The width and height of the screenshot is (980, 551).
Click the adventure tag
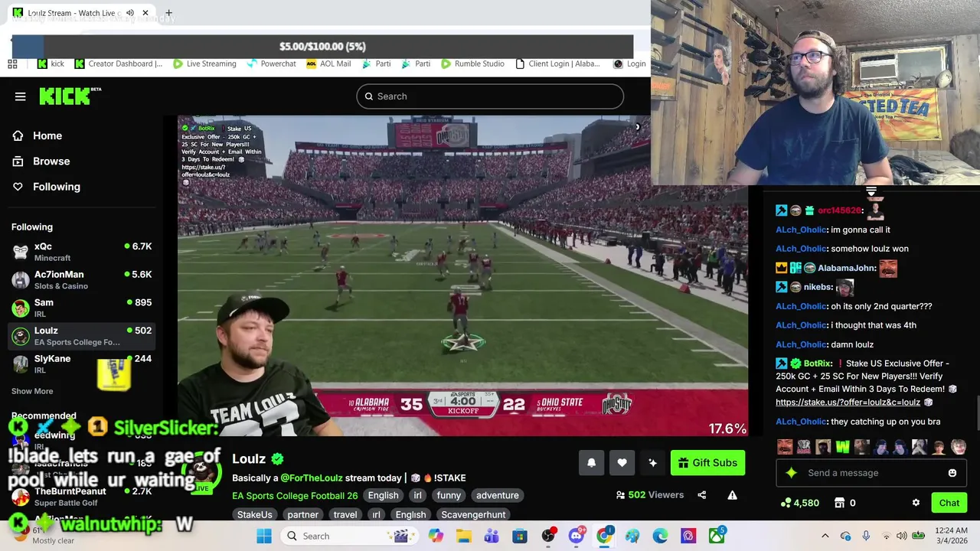click(x=498, y=495)
